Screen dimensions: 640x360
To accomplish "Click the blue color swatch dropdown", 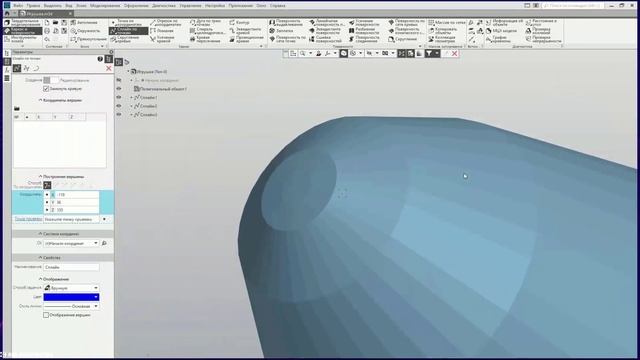I will (71, 297).
